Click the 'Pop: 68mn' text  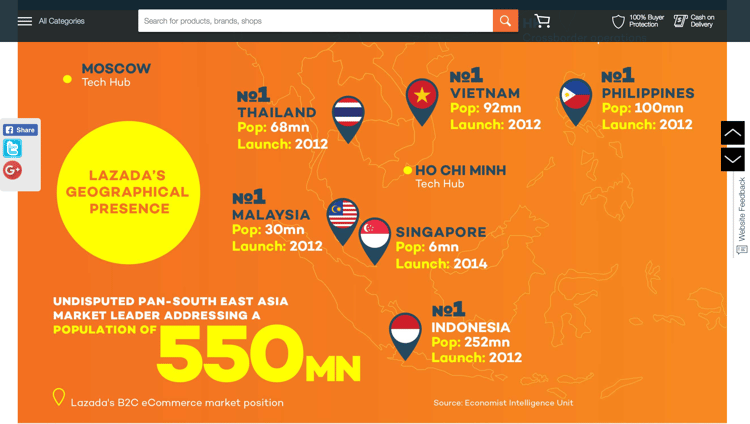(x=273, y=127)
